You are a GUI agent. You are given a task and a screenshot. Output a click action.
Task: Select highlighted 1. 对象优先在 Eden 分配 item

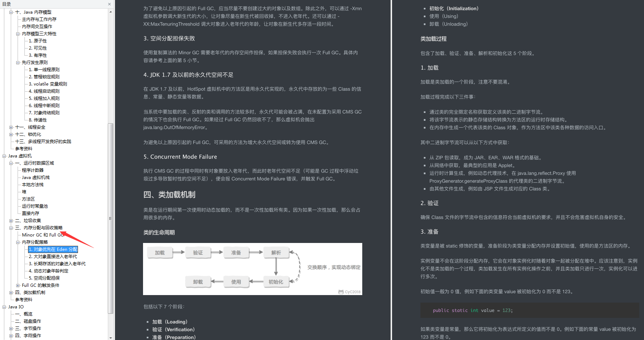tap(53, 249)
